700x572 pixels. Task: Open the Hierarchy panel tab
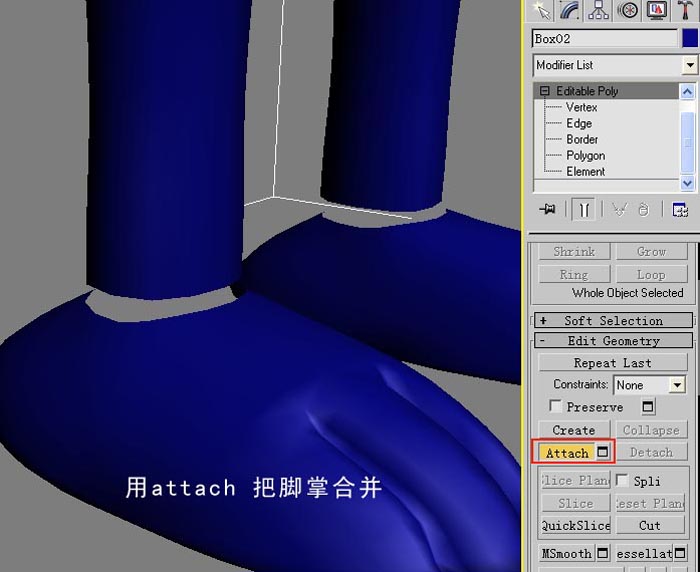pos(599,11)
